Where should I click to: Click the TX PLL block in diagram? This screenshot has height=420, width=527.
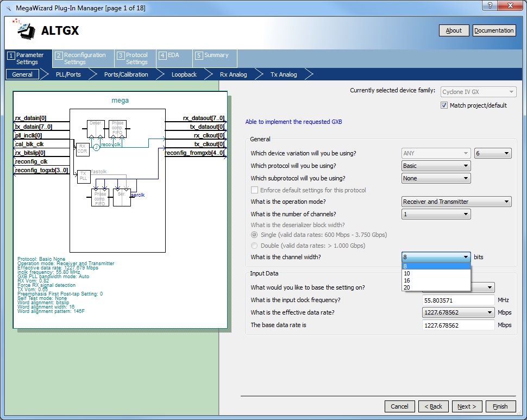coord(83,176)
